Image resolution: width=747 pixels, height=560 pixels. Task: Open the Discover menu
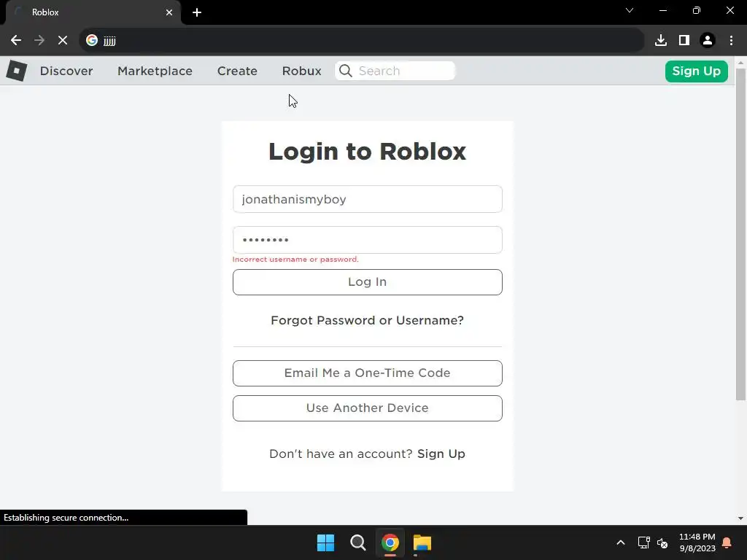tap(66, 71)
